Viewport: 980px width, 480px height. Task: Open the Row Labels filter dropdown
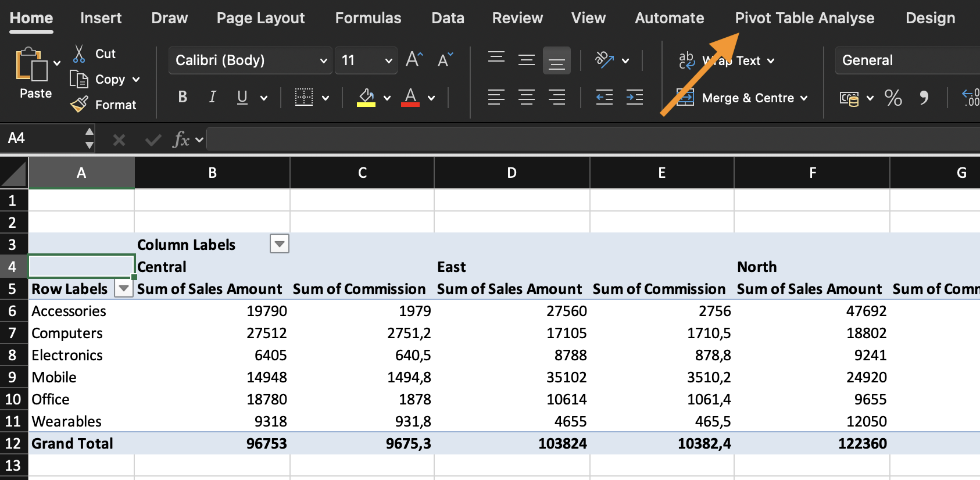pos(123,288)
